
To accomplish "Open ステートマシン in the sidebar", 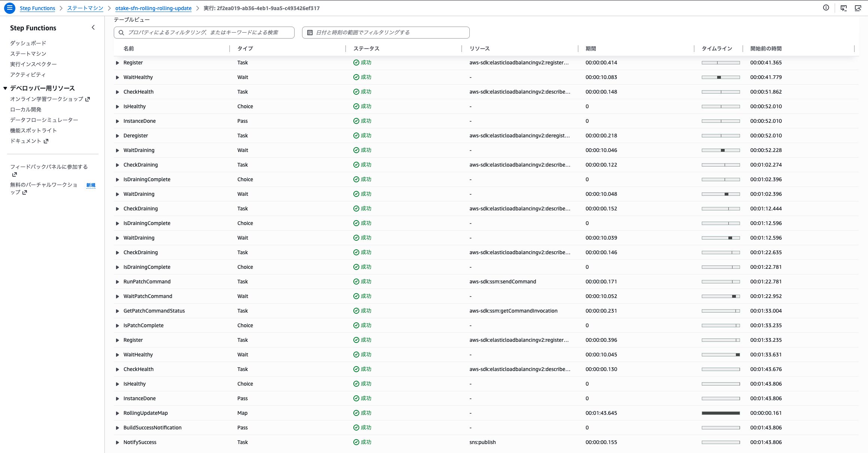I will pyautogui.click(x=28, y=54).
